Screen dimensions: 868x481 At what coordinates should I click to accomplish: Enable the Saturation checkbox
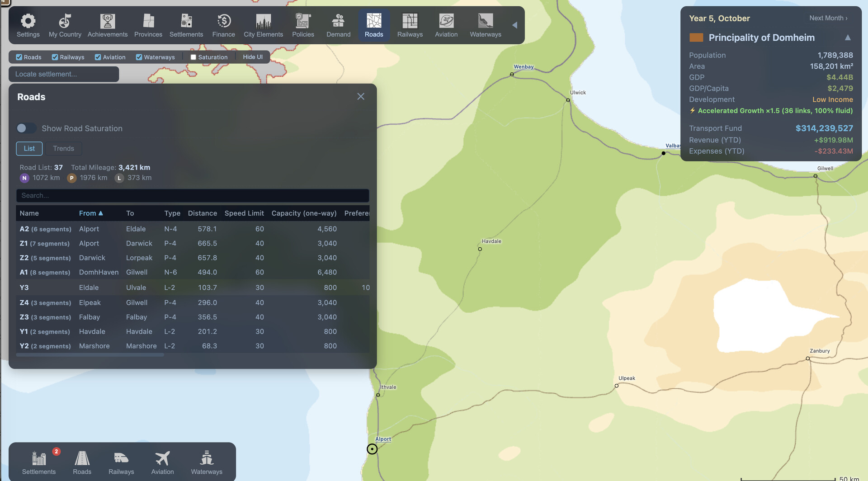click(193, 57)
